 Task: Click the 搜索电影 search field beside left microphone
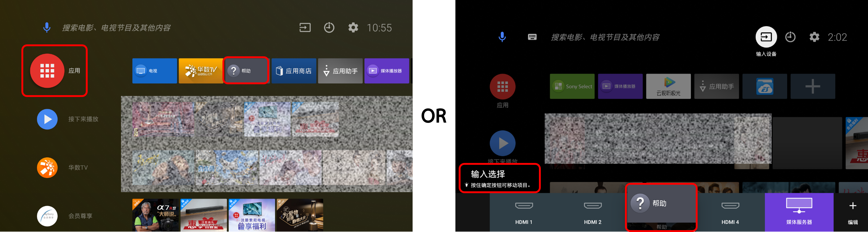116,28
